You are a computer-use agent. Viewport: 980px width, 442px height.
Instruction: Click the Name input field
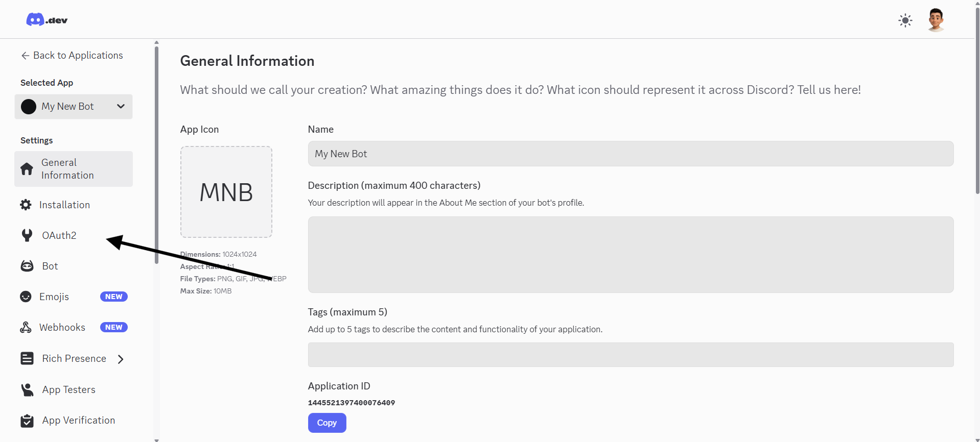click(631, 154)
